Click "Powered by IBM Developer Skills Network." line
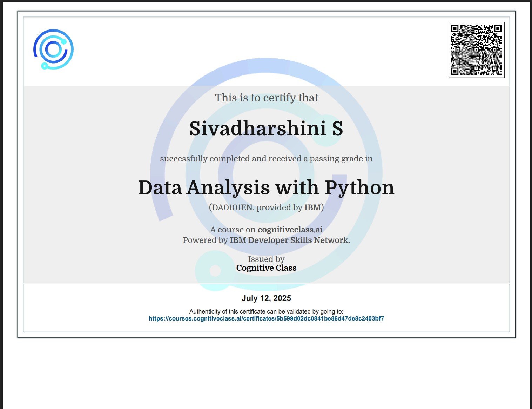Image resolution: width=532 pixels, height=409 pixels. point(266,240)
